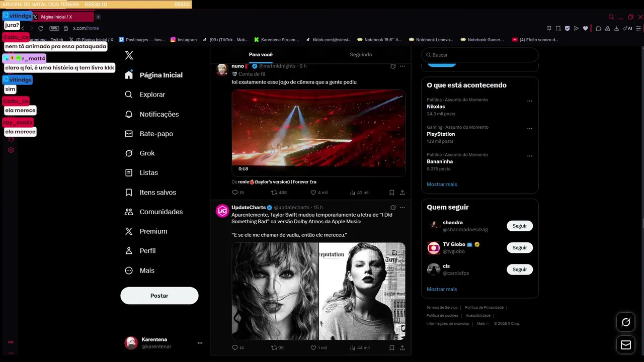
Task: Open browser easy setup sliders icon
Action: click(638, 29)
